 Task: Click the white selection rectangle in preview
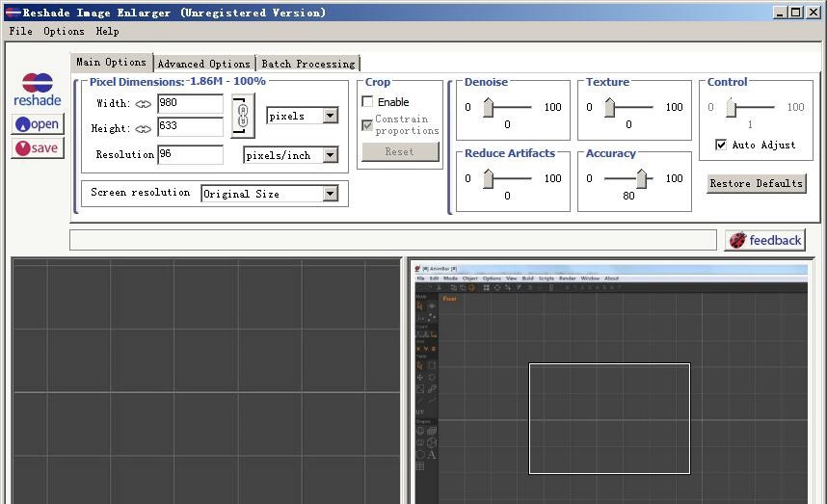tap(609, 418)
